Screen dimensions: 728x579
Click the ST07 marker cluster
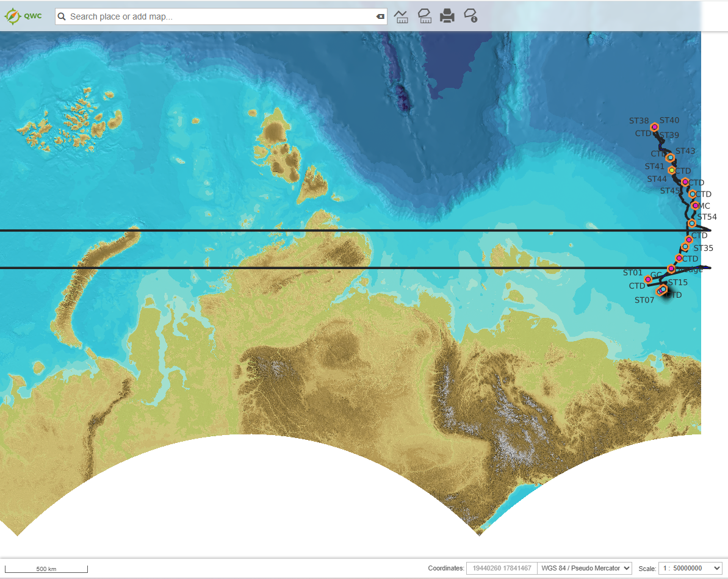(x=661, y=291)
